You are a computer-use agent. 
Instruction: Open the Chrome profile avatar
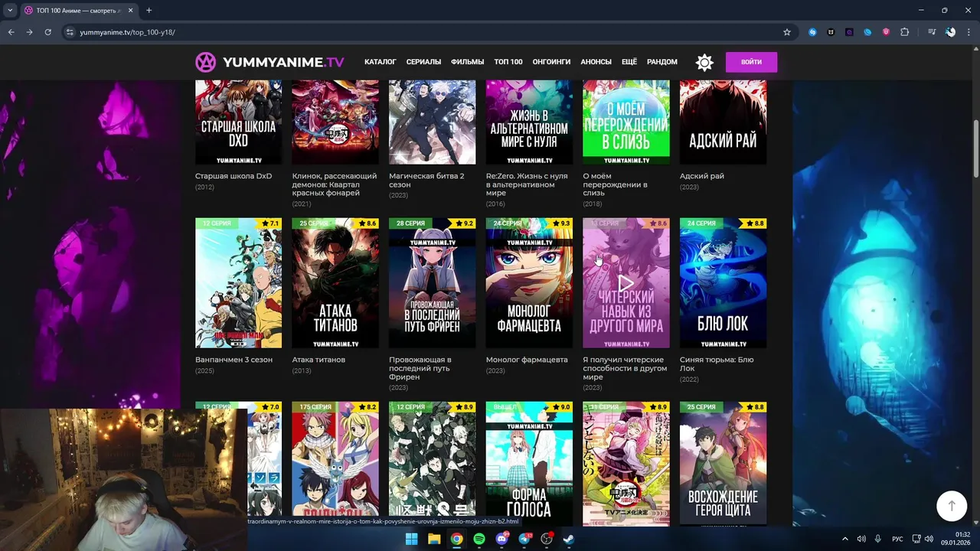coord(950,32)
